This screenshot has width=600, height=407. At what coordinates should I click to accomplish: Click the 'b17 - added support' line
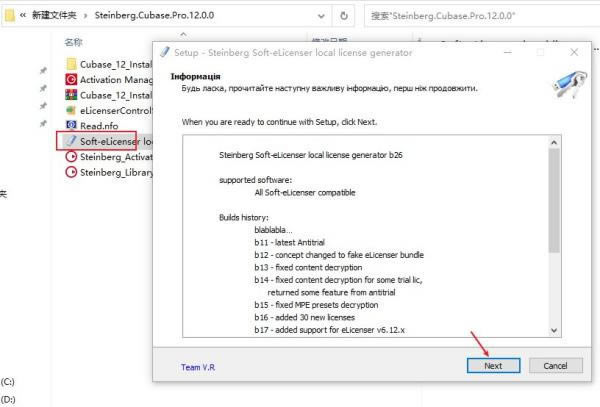click(329, 330)
